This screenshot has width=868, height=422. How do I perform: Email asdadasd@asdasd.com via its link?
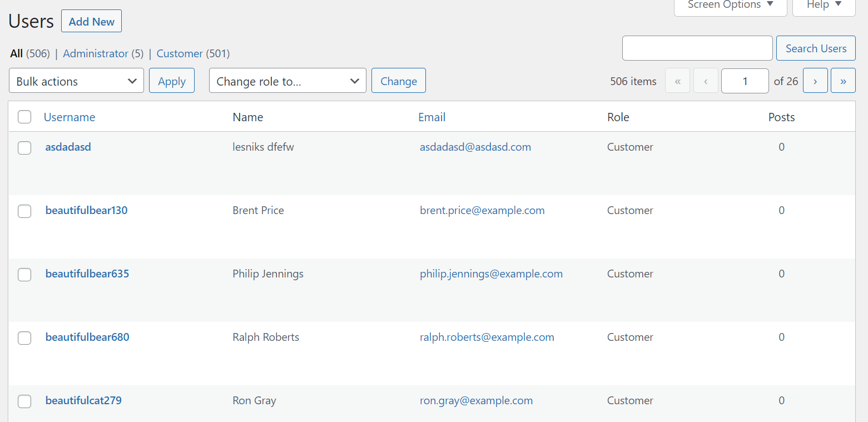click(x=475, y=147)
